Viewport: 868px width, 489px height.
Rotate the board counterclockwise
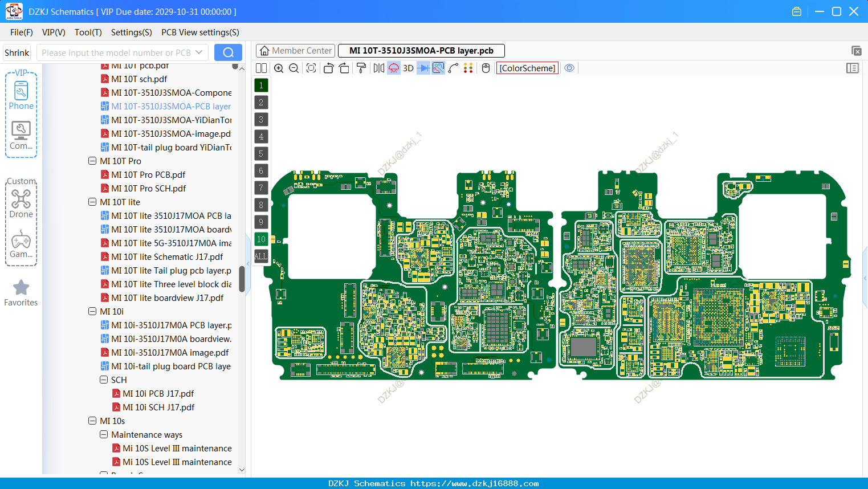[x=328, y=68]
